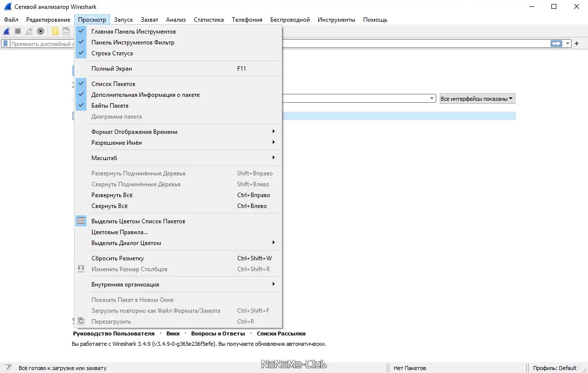
Task: Click the Профиль: Default status entry
Action: 554,368
